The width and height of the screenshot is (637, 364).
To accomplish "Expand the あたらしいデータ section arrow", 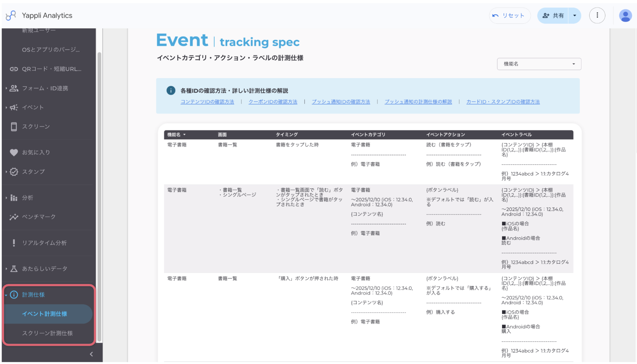I will [6, 269].
